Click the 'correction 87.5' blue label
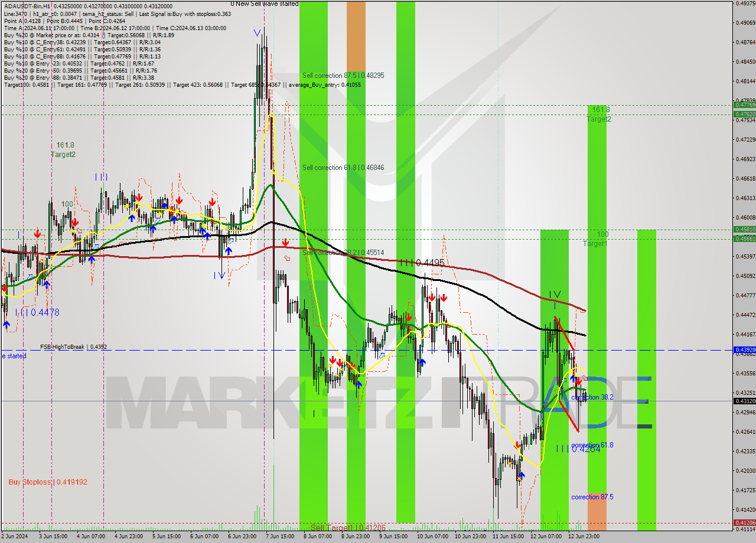Viewport: 756px width, 543px height. [592, 497]
